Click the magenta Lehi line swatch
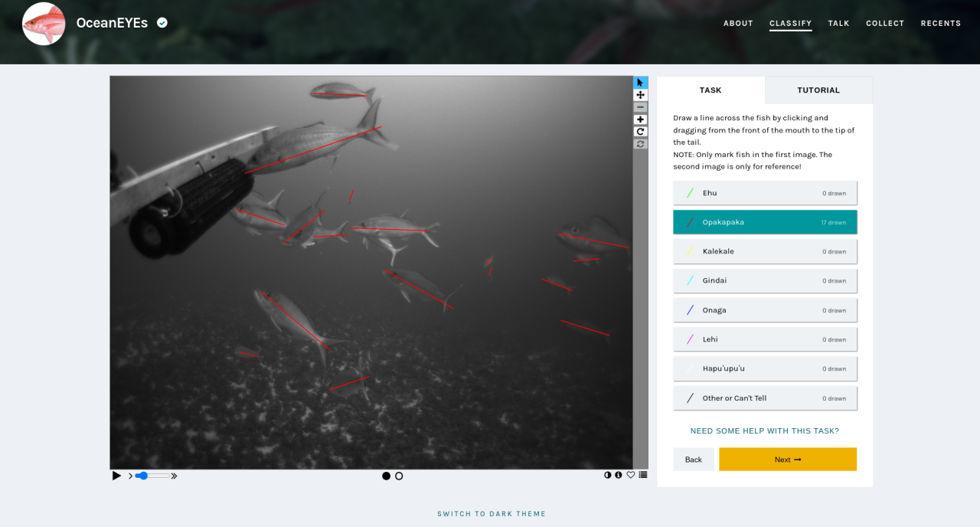Screen dimensions: 980x527 [x=691, y=339]
